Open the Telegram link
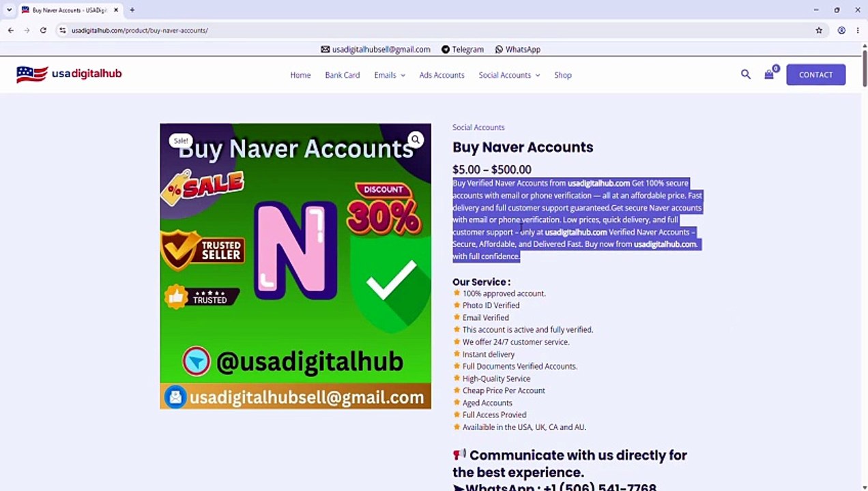The width and height of the screenshot is (868, 491). 467,49
